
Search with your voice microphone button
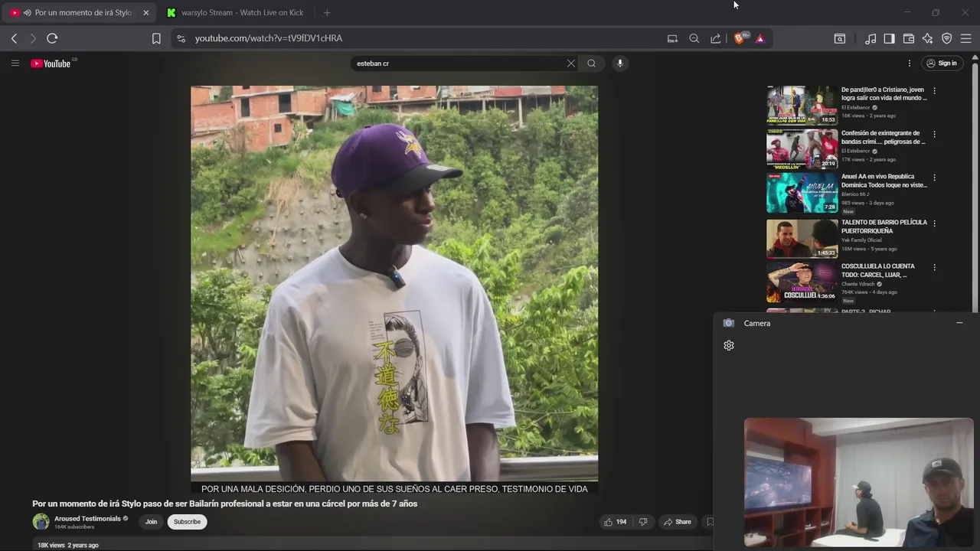(x=620, y=64)
